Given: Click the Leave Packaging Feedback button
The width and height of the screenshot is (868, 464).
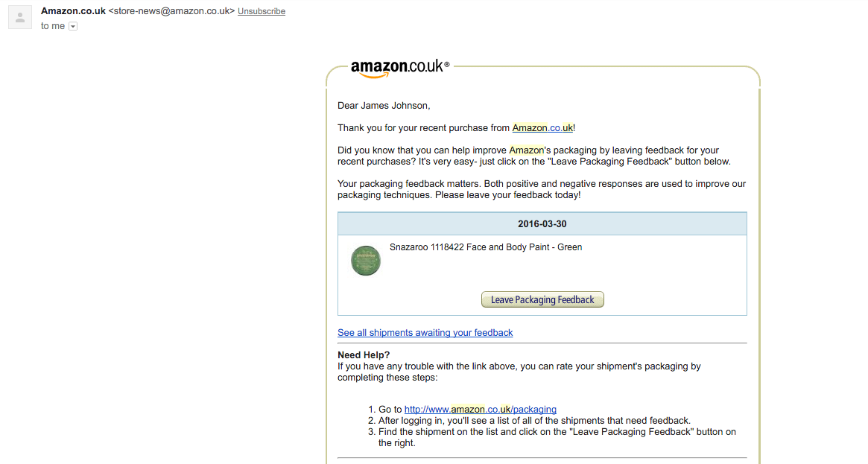Looking at the screenshot, I should pyautogui.click(x=542, y=299).
